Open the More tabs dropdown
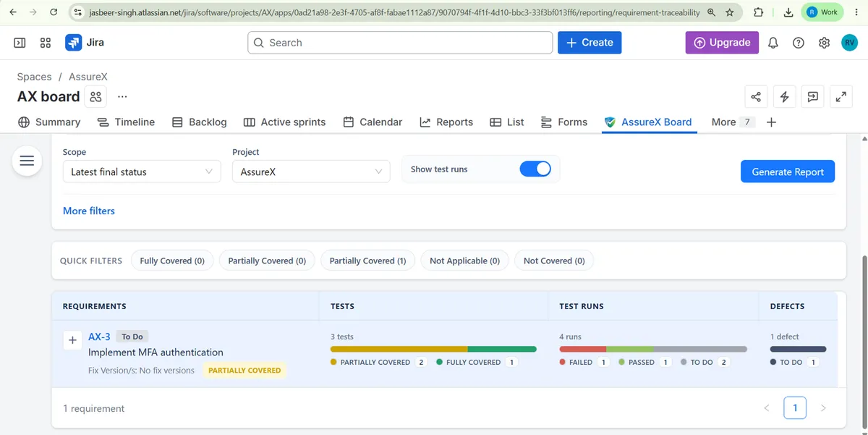 tap(732, 122)
